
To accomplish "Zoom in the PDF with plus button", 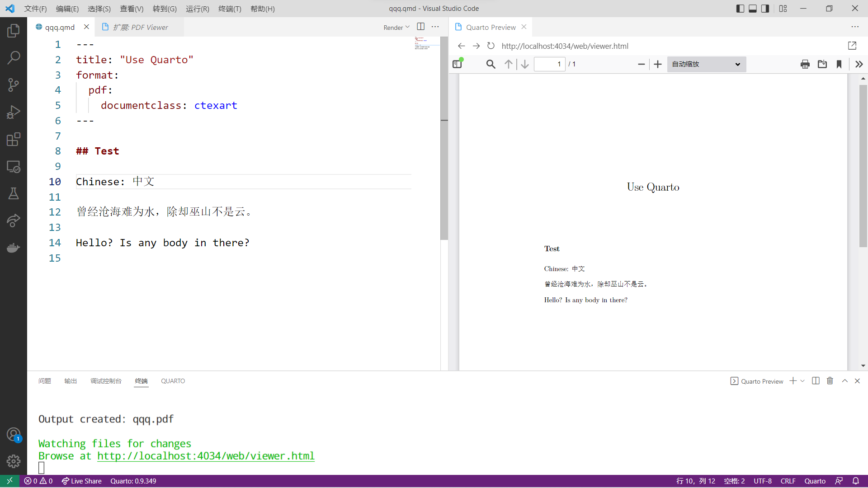I will point(658,64).
